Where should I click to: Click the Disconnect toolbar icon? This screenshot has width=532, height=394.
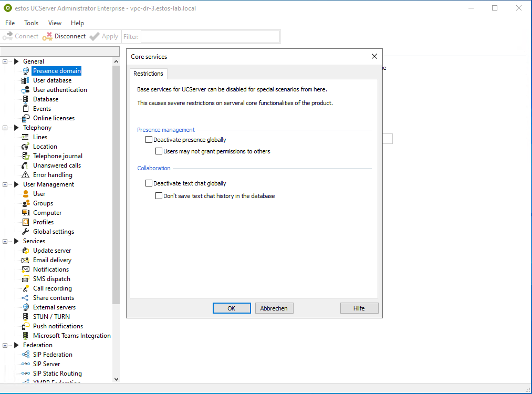(48, 36)
